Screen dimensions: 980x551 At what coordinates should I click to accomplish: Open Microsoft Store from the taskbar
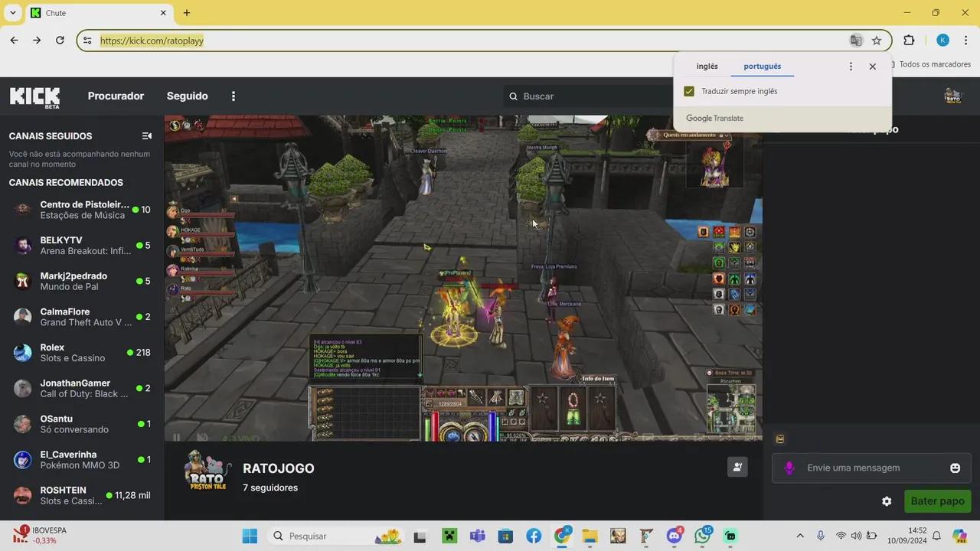pyautogui.click(x=505, y=536)
